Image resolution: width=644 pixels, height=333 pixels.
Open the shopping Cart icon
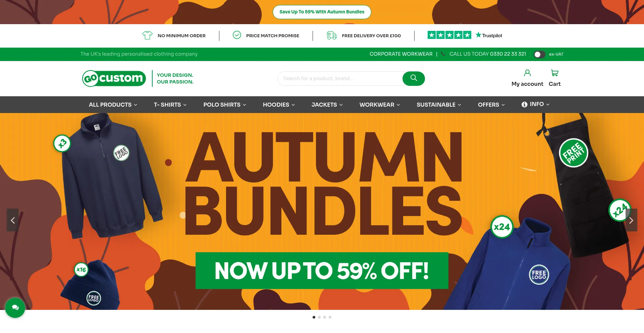[x=555, y=73]
